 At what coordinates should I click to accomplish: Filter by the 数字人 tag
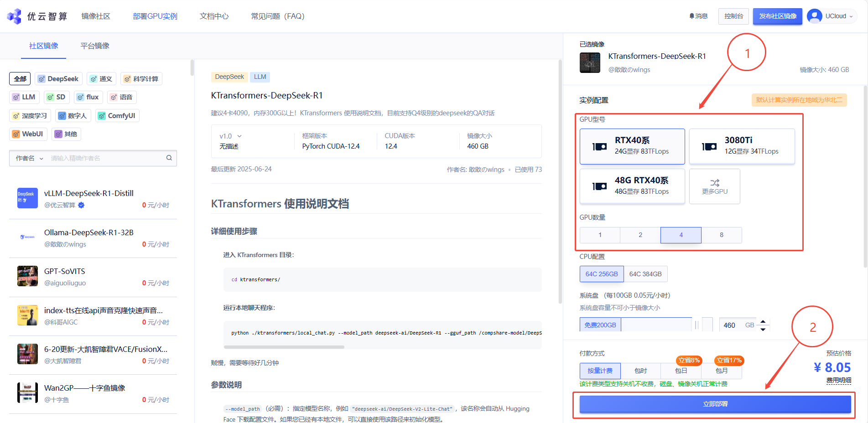point(73,116)
